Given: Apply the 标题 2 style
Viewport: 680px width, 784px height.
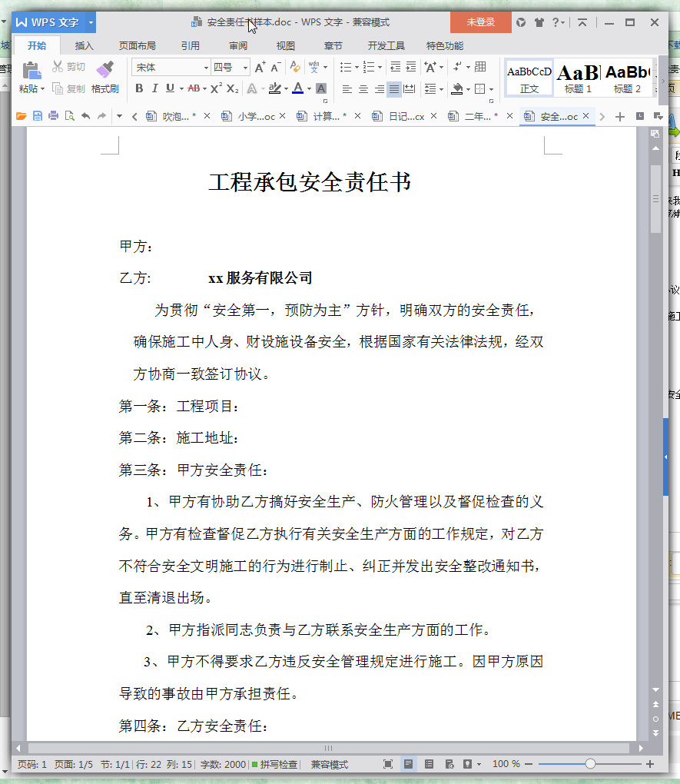Looking at the screenshot, I should pyautogui.click(x=627, y=78).
